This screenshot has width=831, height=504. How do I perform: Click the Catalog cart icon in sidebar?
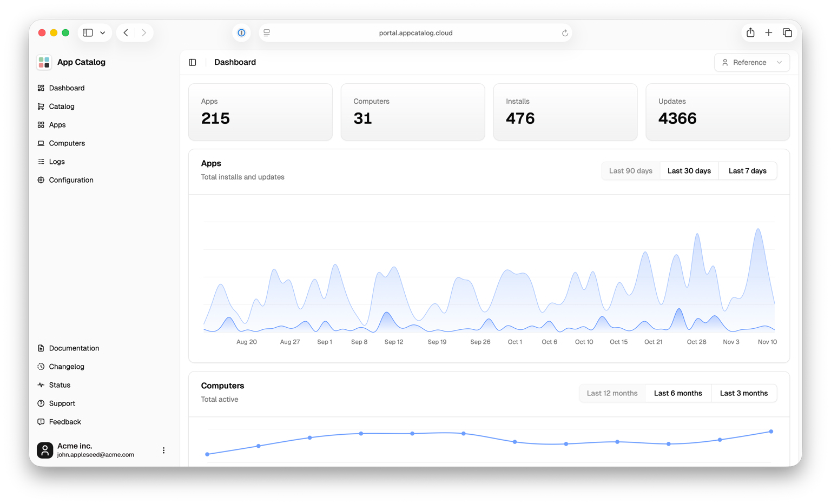pos(41,107)
